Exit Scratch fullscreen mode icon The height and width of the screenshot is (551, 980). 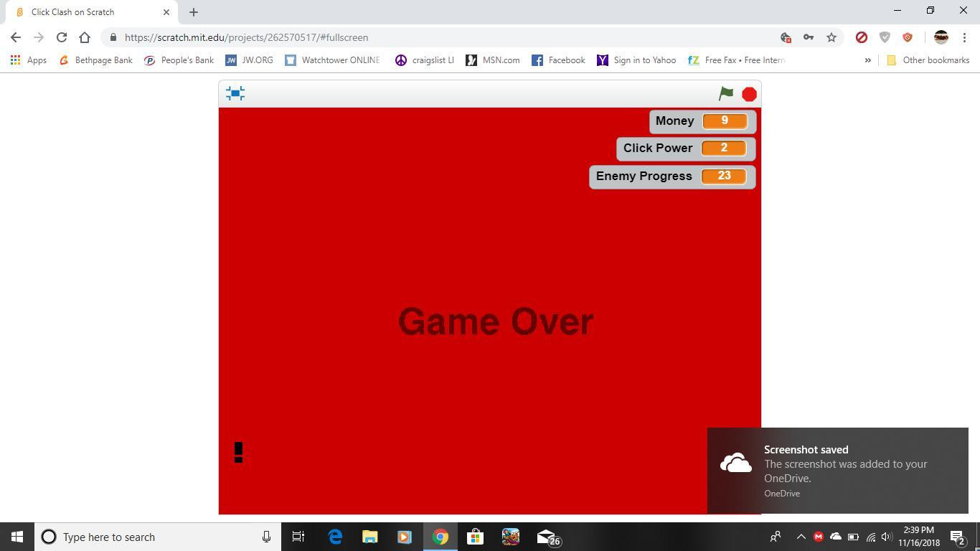[235, 93]
